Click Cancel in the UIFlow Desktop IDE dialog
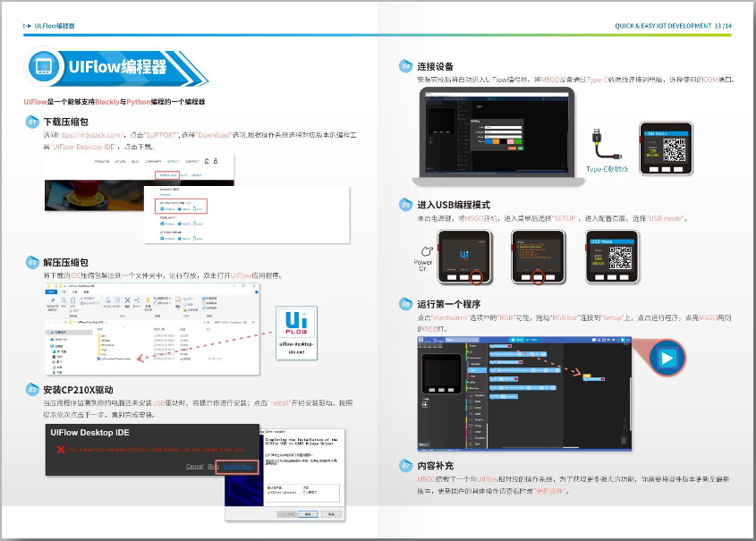This screenshot has height=541, width=756. coord(194,466)
